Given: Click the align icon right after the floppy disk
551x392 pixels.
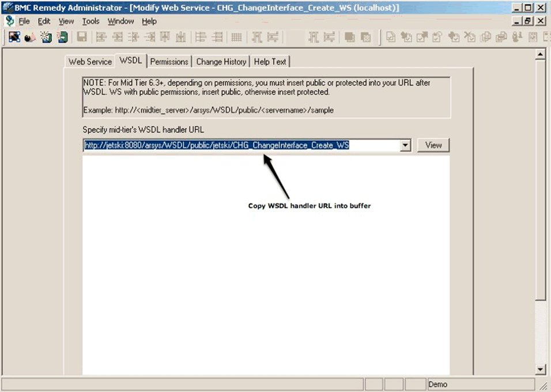Looking at the screenshot, I should (101, 37).
